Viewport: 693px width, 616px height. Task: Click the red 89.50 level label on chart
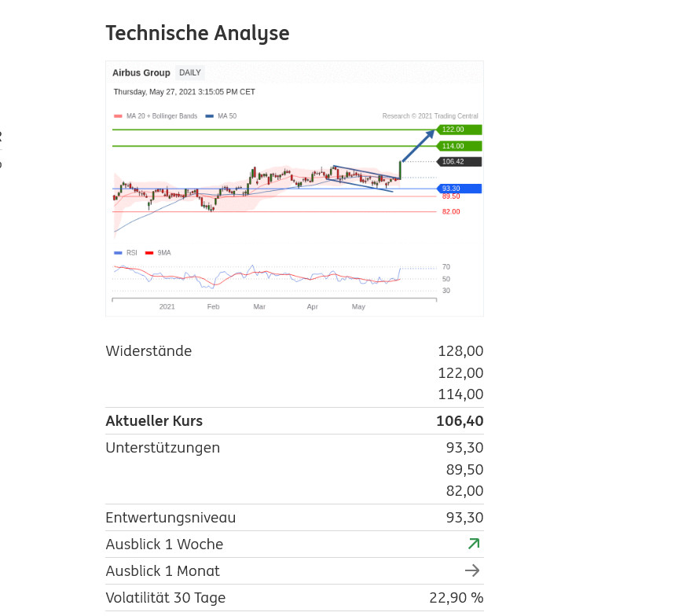pyautogui.click(x=451, y=196)
